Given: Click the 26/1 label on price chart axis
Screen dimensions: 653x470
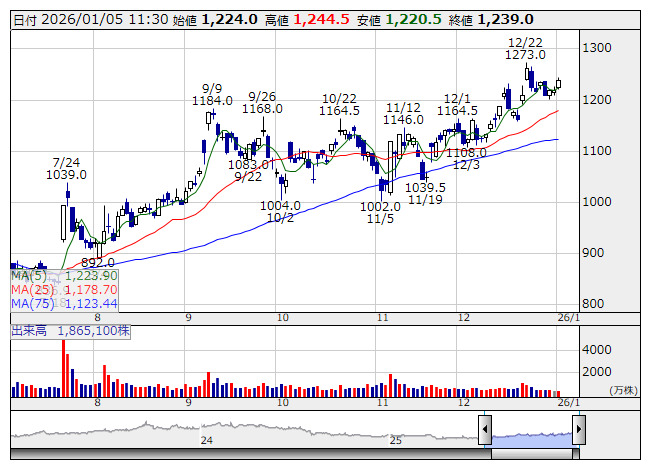Looking at the screenshot, I should pos(568,318).
